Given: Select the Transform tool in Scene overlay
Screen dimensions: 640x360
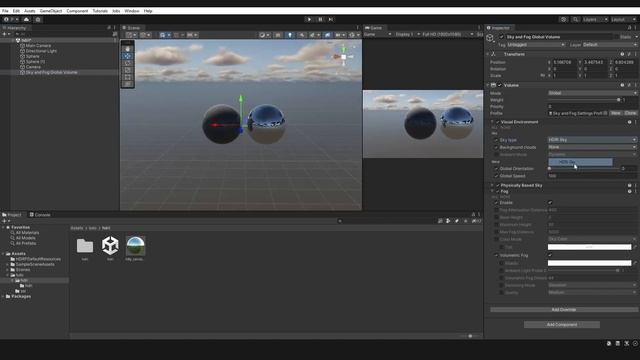Looking at the screenshot, I should click(127, 84).
